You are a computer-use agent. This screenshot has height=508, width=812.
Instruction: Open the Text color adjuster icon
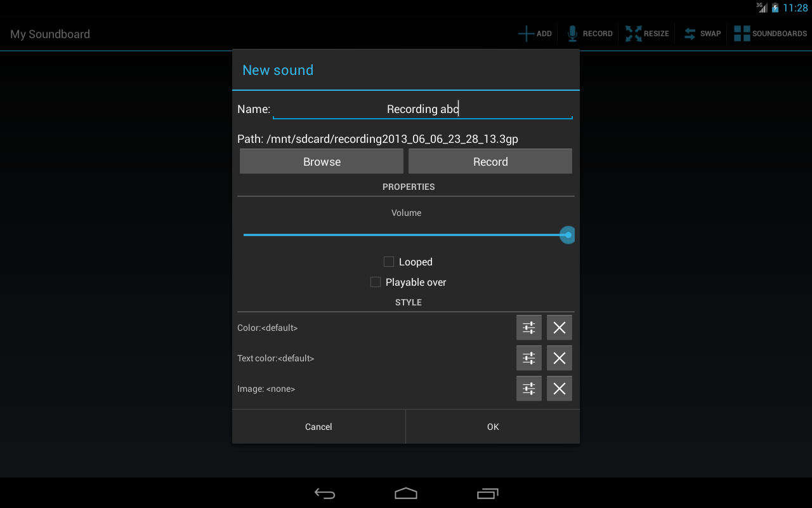pyautogui.click(x=528, y=358)
